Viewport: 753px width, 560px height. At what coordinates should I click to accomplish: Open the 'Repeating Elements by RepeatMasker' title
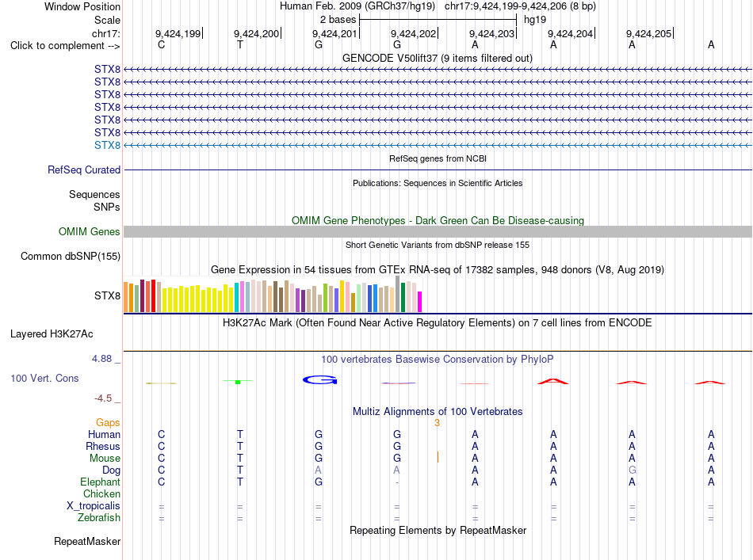coord(438,530)
